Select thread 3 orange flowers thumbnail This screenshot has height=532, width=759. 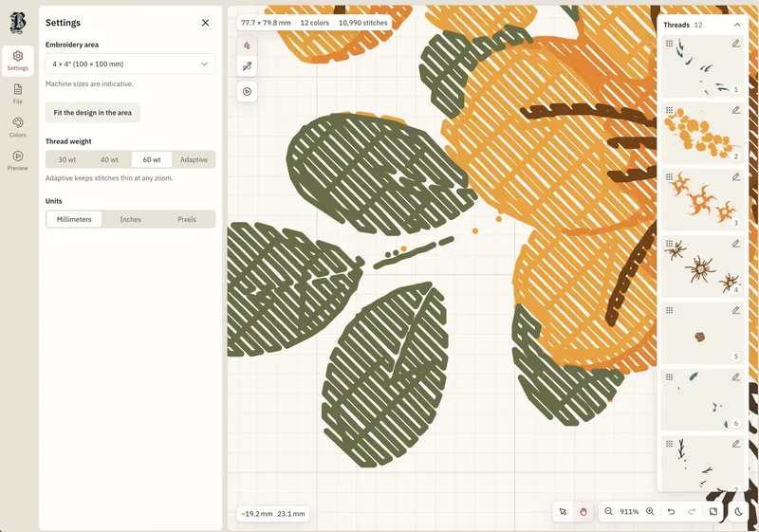tap(702, 200)
